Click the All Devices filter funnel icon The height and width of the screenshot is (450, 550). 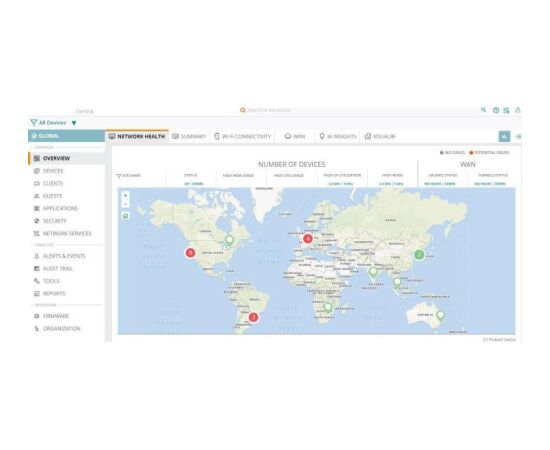tap(34, 122)
